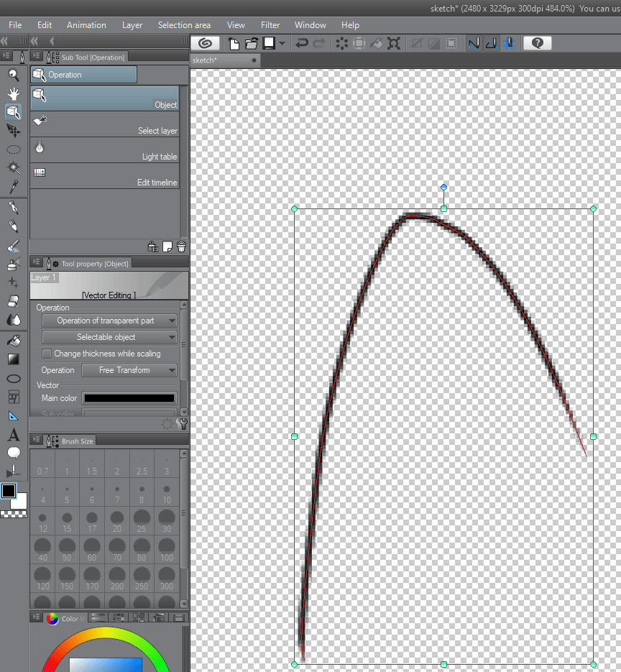Pick the Auto select magic wand tool
Screen dimensions: 621x672
pos(13,168)
